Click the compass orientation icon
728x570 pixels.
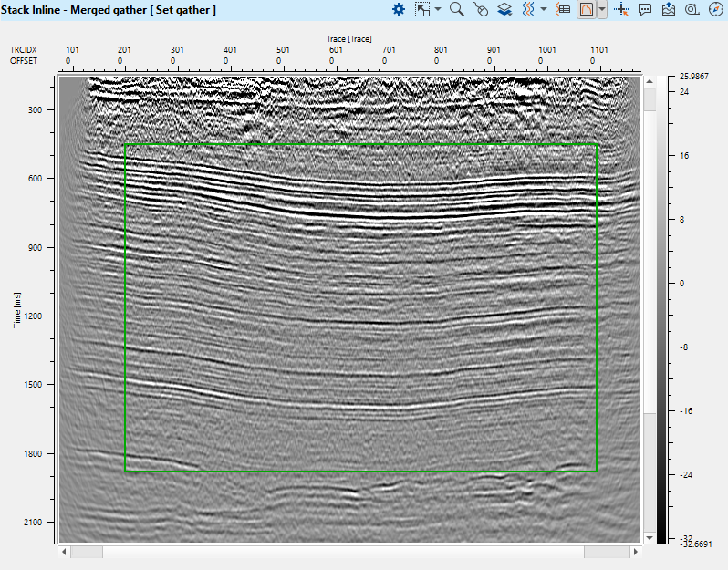coord(714,9)
